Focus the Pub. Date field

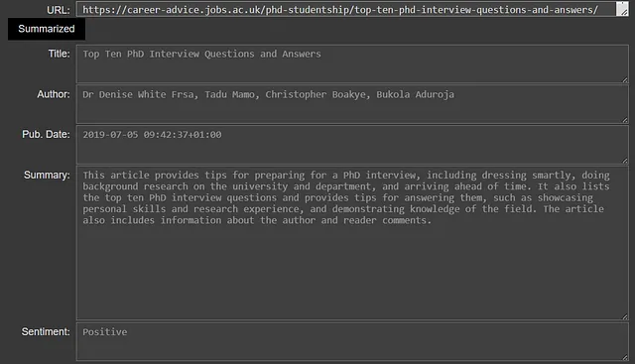(352, 145)
